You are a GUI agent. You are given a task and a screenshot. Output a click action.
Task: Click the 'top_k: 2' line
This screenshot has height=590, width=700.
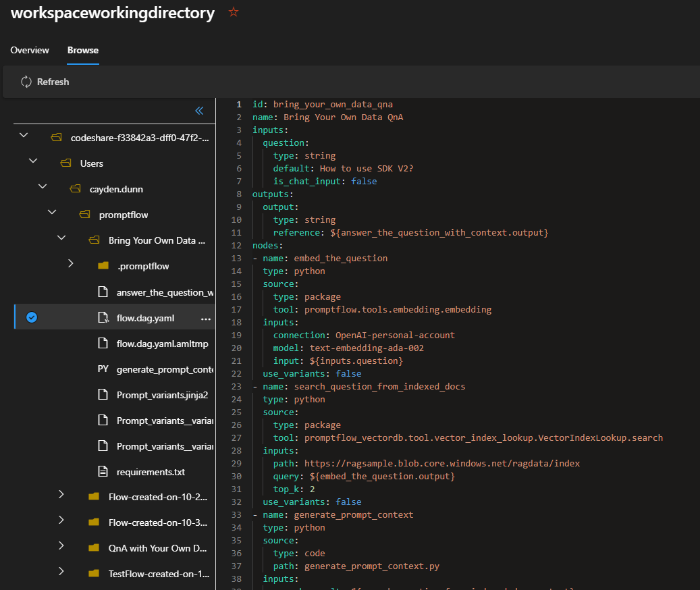click(294, 489)
